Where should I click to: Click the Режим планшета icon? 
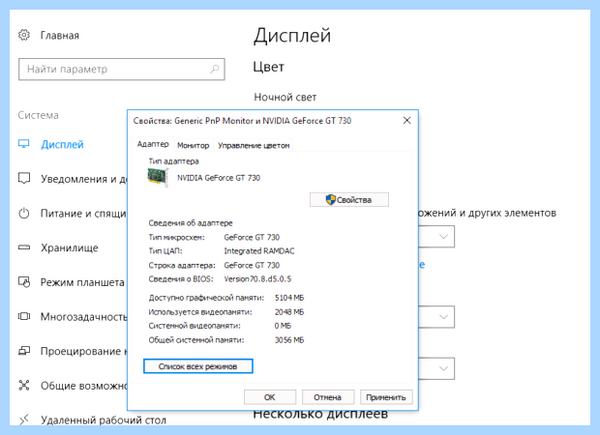(x=24, y=282)
